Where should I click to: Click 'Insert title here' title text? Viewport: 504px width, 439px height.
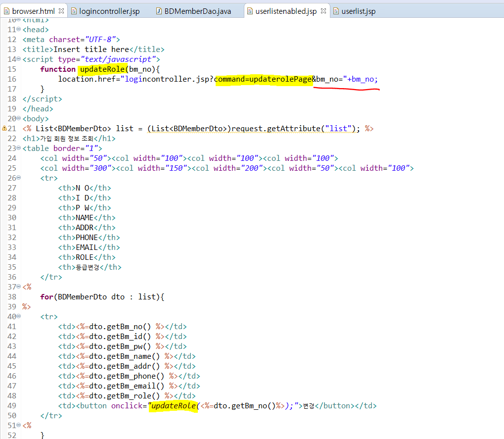[92, 49]
